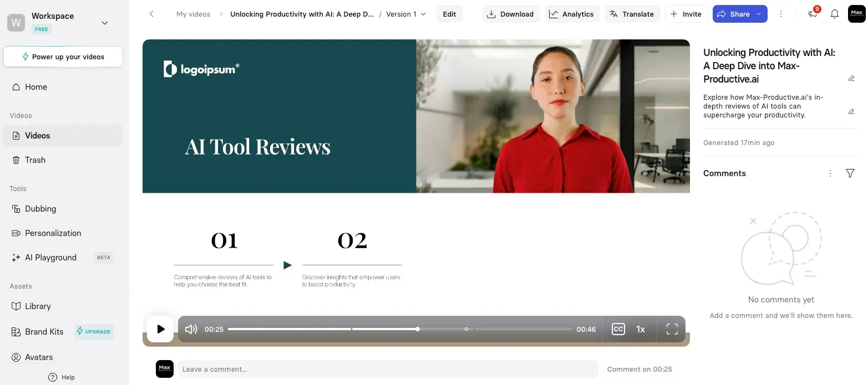Click the Trash bin icon

tap(16, 160)
